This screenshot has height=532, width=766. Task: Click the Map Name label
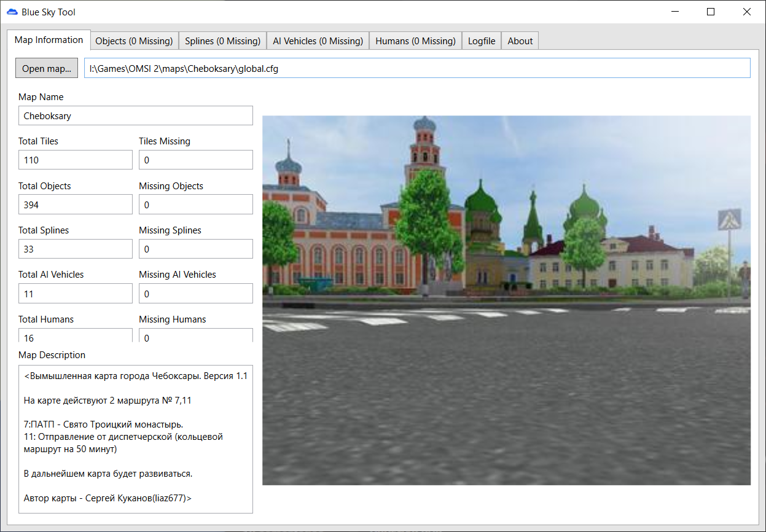point(41,97)
